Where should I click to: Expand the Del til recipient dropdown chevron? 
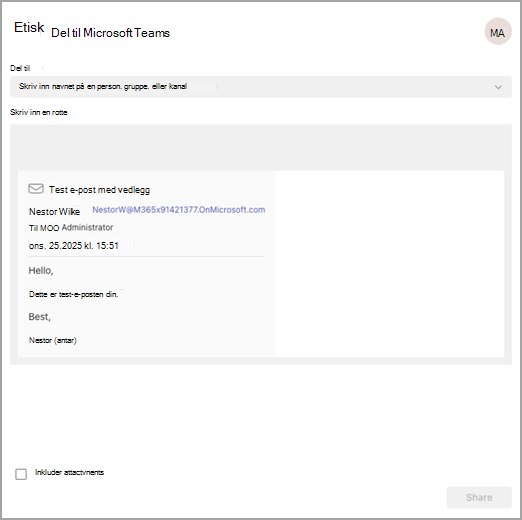pyautogui.click(x=498, y=87)
